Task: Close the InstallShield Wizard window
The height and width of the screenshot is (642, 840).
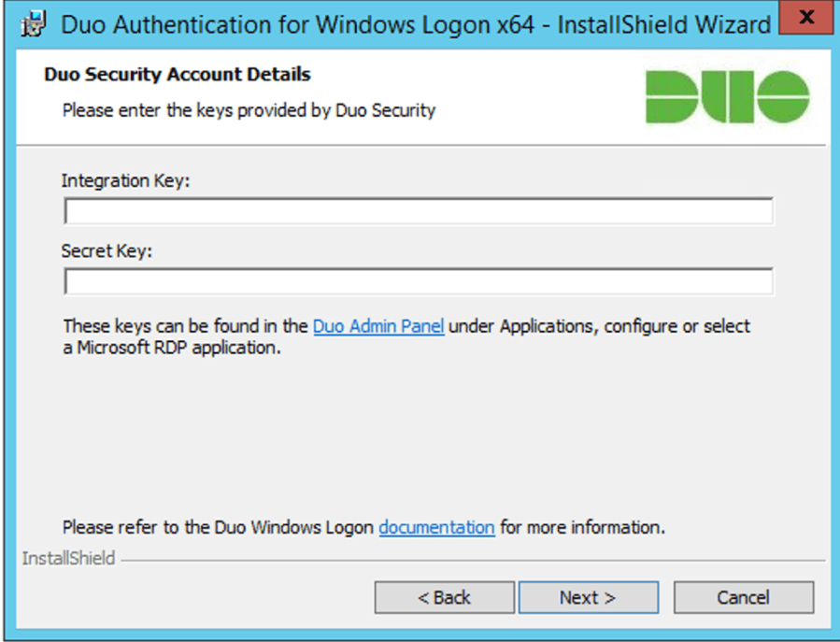Action: click(806, 21)
